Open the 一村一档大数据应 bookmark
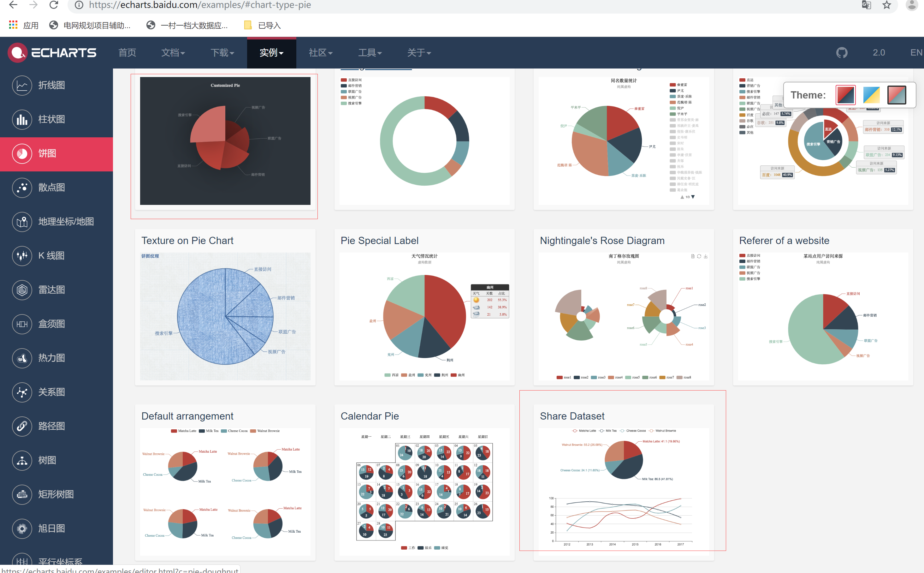 pos(187,25)
